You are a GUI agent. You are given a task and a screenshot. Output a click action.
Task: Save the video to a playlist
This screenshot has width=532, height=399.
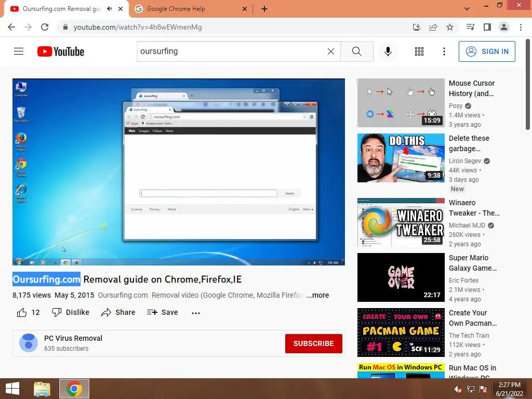tap(163, 312)
